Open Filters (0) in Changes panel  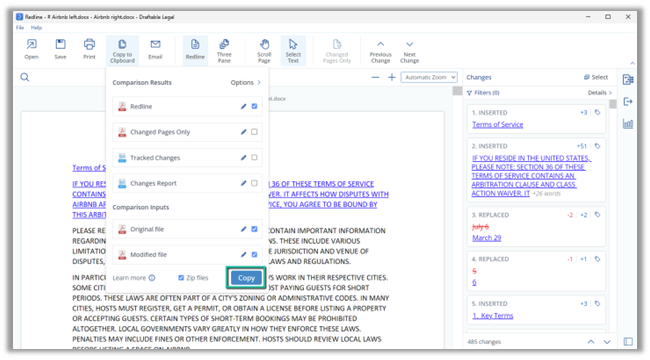[483, 93]
